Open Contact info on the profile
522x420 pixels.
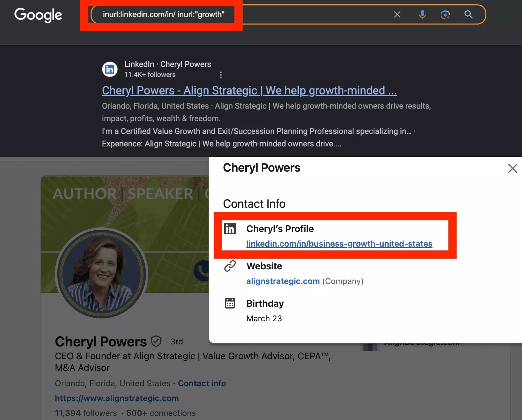[202, 383]
